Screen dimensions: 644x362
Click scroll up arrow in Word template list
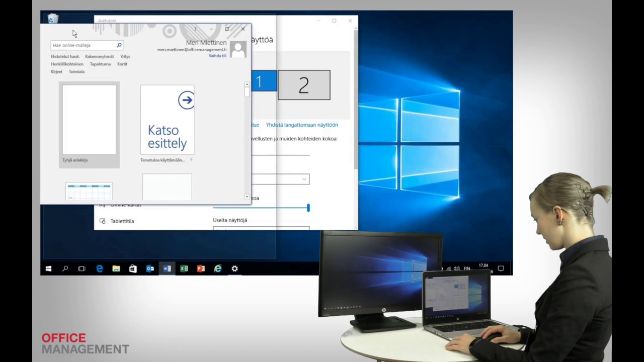(247, 85)
